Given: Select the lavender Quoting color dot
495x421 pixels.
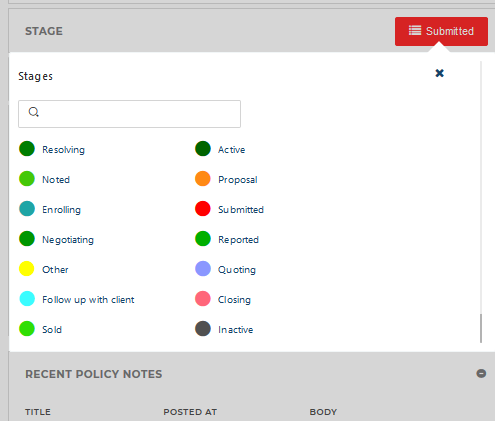Looking at the screenshot, I should click(203, 269).
